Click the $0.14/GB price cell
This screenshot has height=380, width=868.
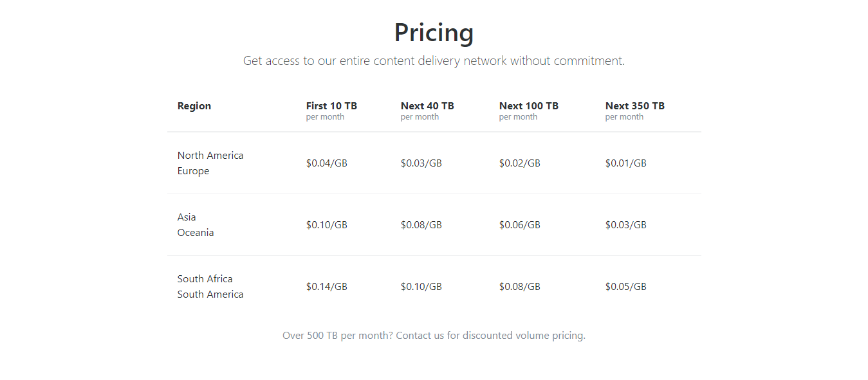(x=327, y=287)
